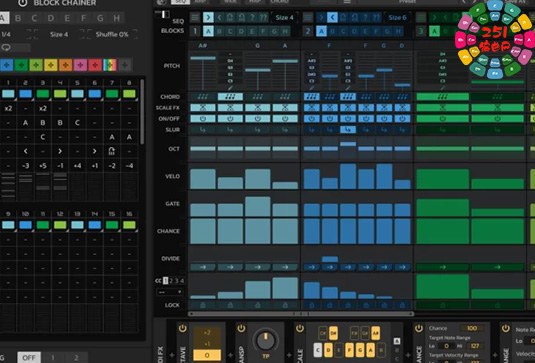
Task: Toggle the TRANSP module power button
Action: coord(241,329)
